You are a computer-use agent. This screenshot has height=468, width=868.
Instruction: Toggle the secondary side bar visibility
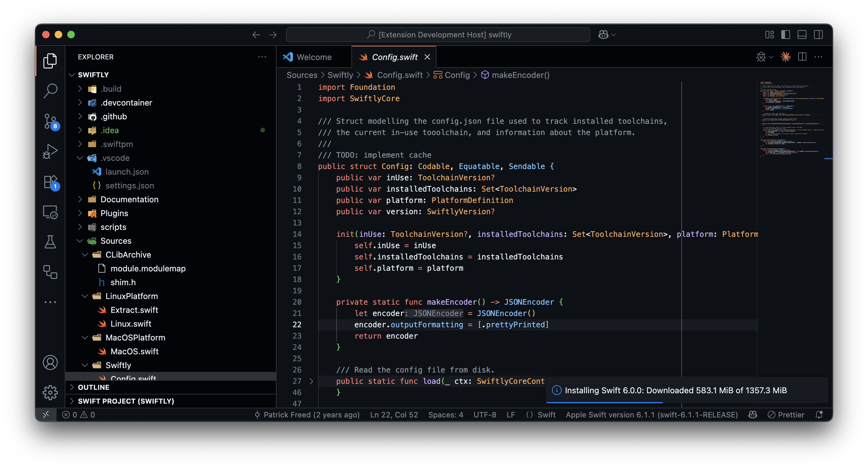point(818,35)
